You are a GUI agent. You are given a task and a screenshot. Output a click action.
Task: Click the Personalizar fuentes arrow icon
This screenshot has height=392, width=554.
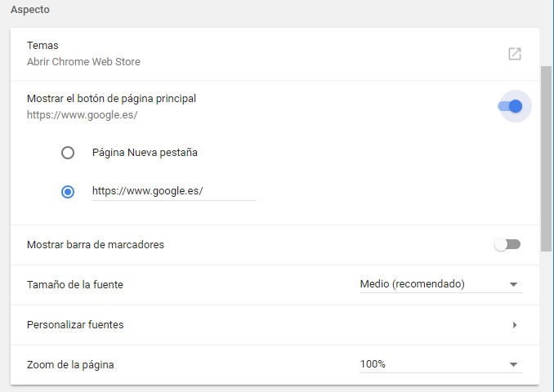point(515,325)
